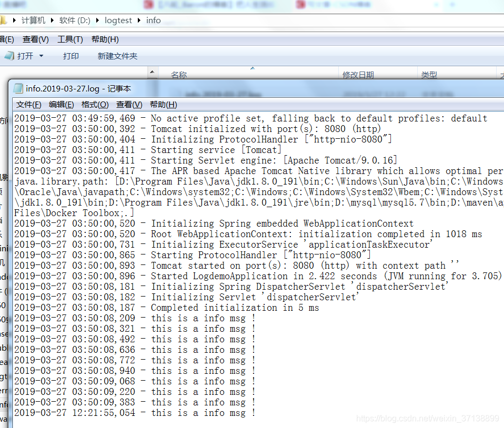Expand arrow after 软件 (D:) breadcrumb
The width and height of the screenshot is (504, 428).
97,20
